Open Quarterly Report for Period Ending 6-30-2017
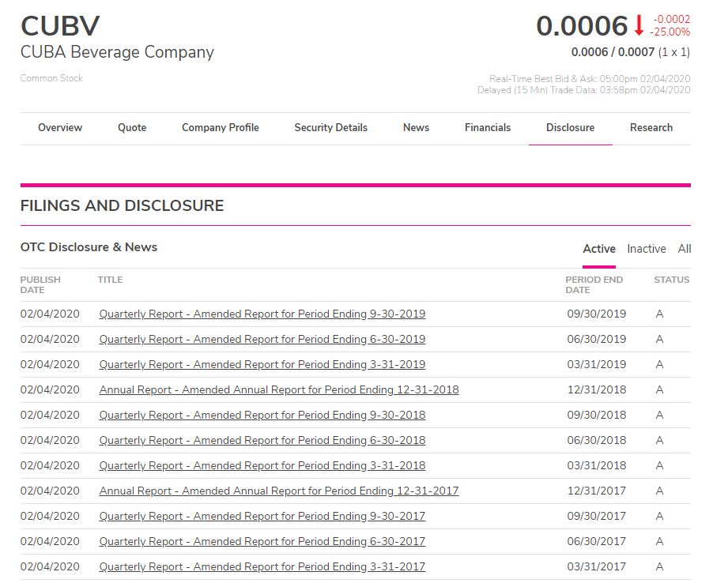The height and width of the screenshot is (583, 728). 262,541
